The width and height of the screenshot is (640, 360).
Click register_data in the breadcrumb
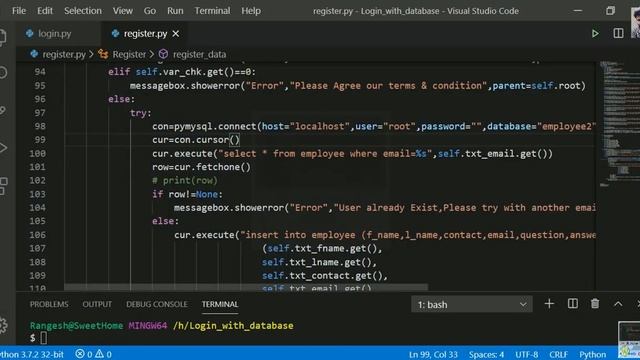click(199, 54)
